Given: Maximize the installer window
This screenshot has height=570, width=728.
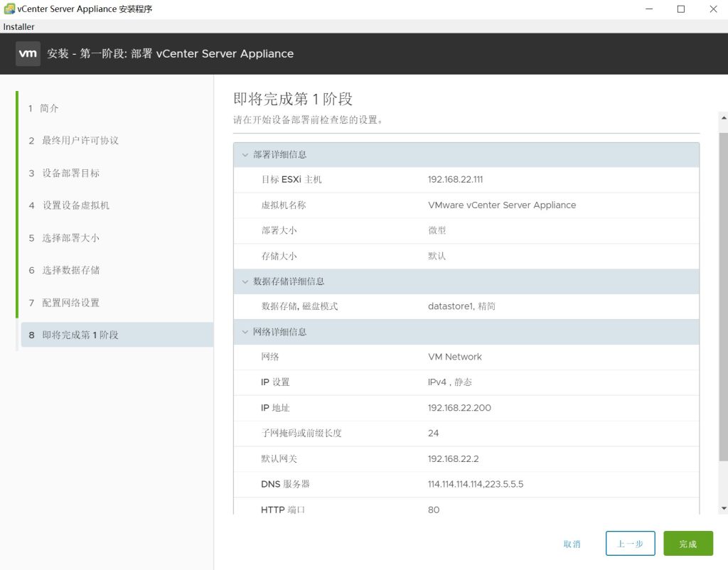Looking at the screenshot, I should (680, 9).
